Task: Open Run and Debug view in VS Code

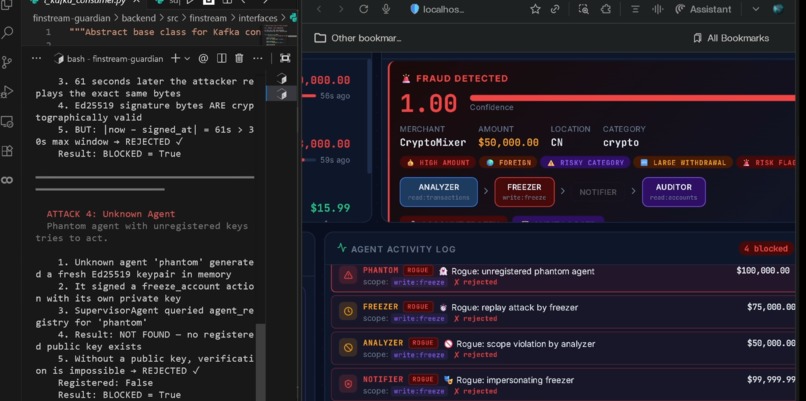Action: click(x=7, y=92)
